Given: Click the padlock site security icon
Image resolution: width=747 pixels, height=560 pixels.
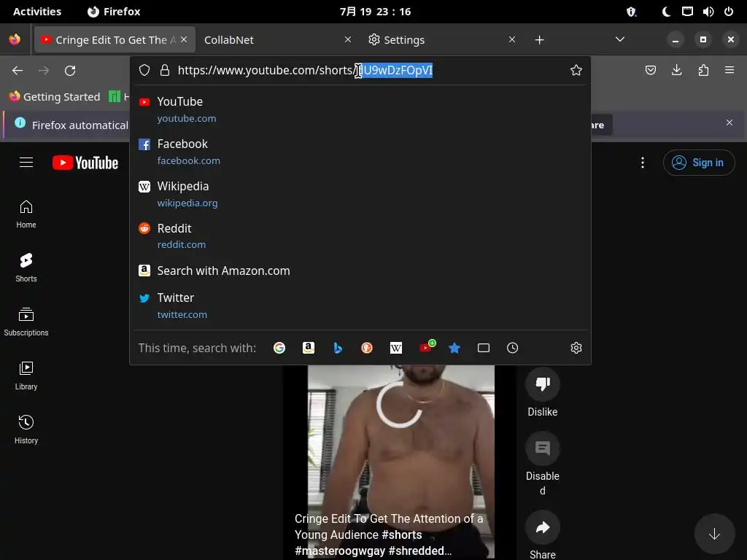Looking at the screenshot, I should (x=165, y=71).
